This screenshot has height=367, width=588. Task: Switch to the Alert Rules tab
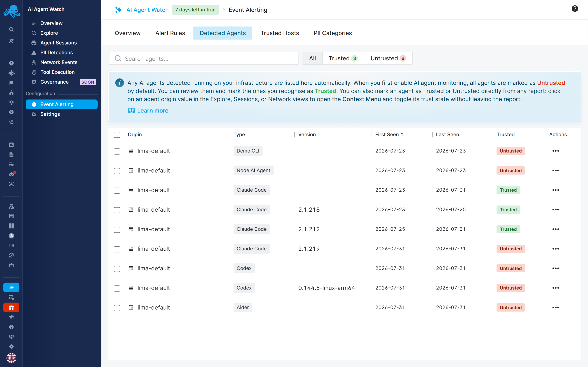[170, 33]
